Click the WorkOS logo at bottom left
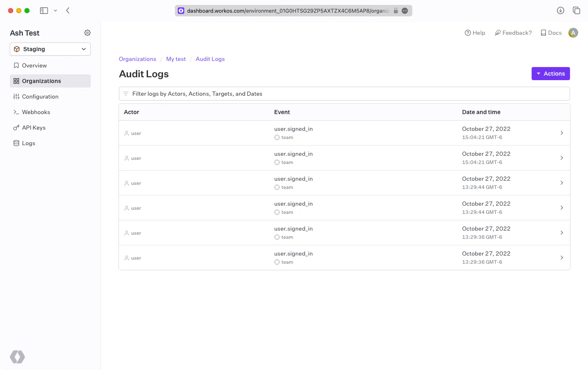This screenshot has width=588, height=370. 17,357
